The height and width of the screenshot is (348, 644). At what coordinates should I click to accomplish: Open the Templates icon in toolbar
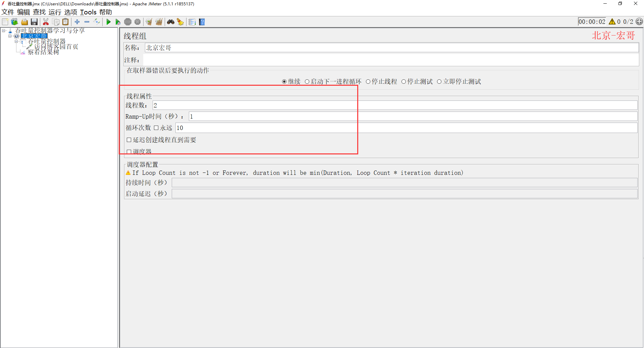coord(14,22)
